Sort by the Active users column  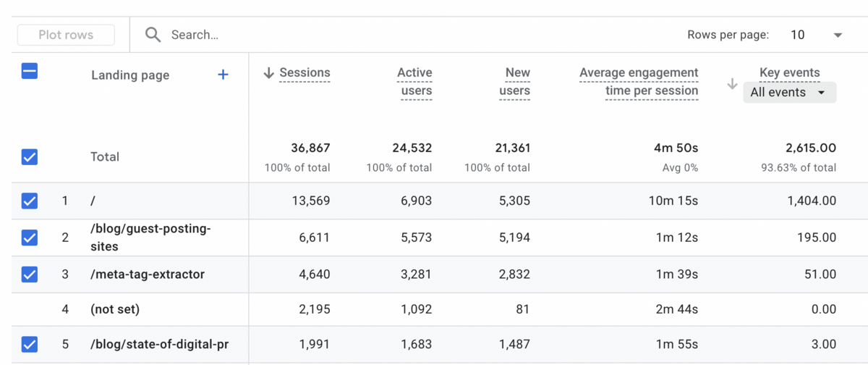414,82
